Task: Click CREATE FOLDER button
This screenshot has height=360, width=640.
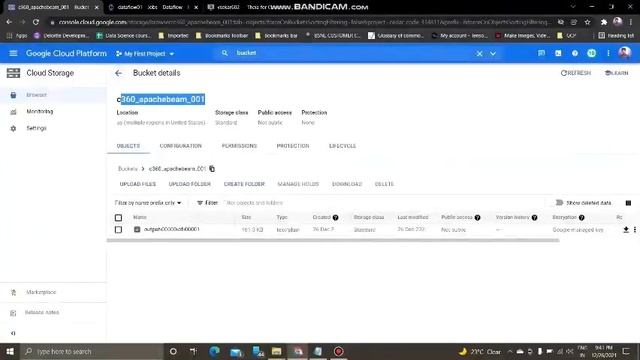Action: click(244, 184)
